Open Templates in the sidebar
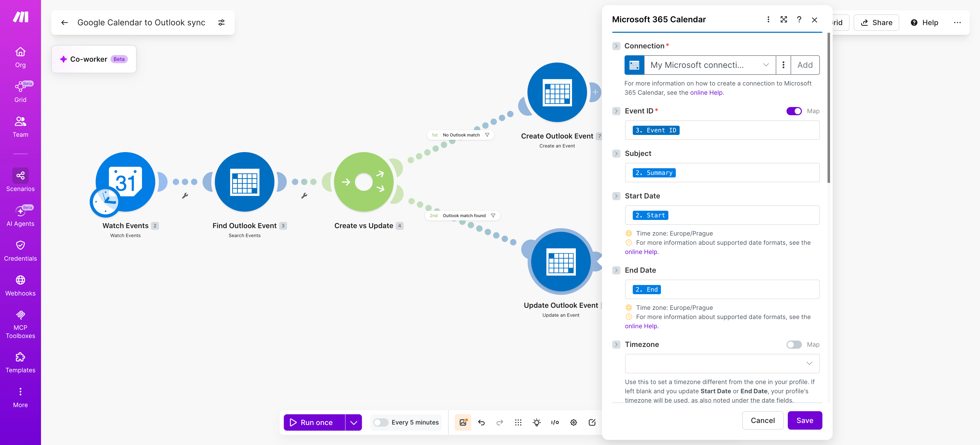 (x=20, y=363)
